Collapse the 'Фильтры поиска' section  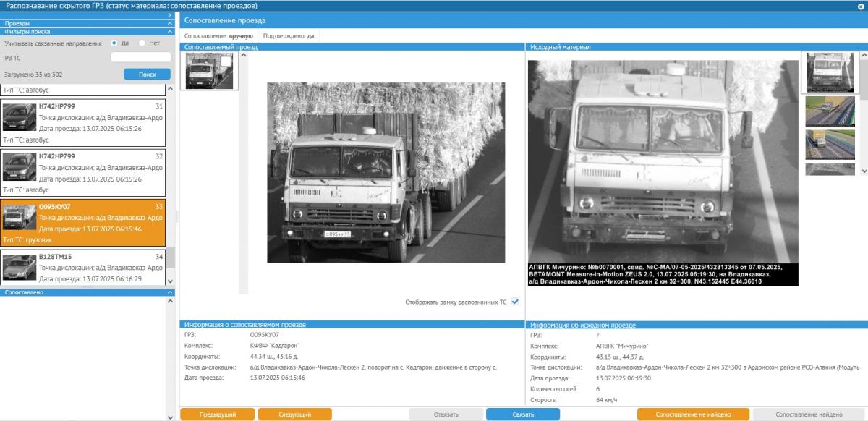pos(170,32)
